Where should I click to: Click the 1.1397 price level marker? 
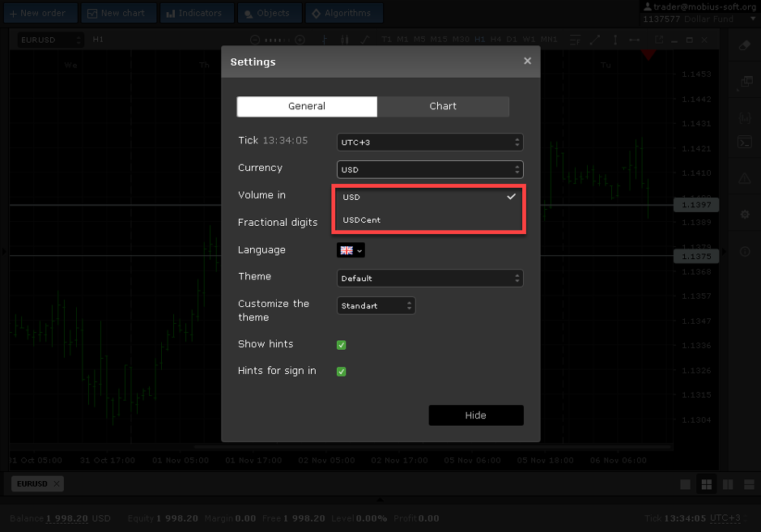696,205
